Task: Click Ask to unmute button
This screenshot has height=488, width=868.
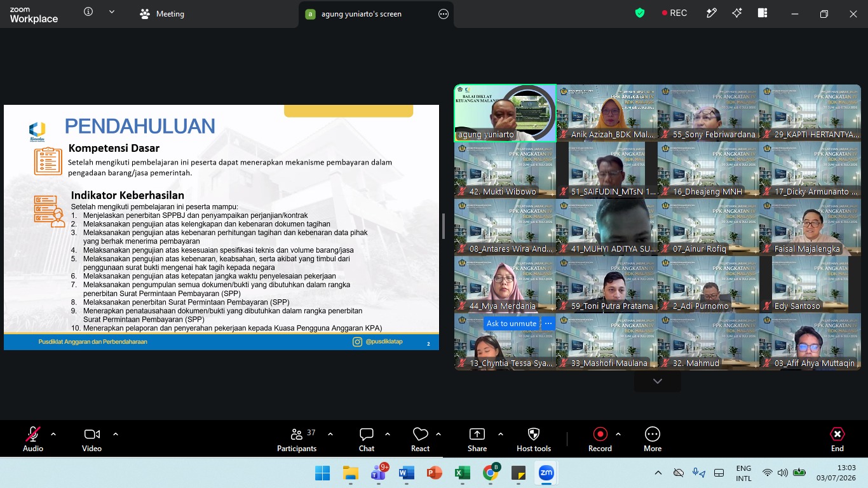Action: pos(512,323)
